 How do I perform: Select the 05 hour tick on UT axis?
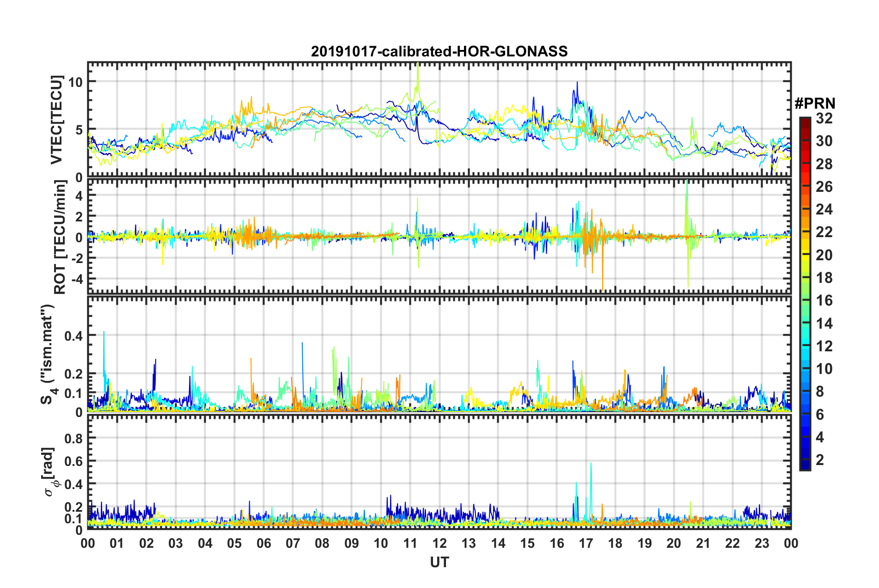pyautogui.click(x=234, y=543)
